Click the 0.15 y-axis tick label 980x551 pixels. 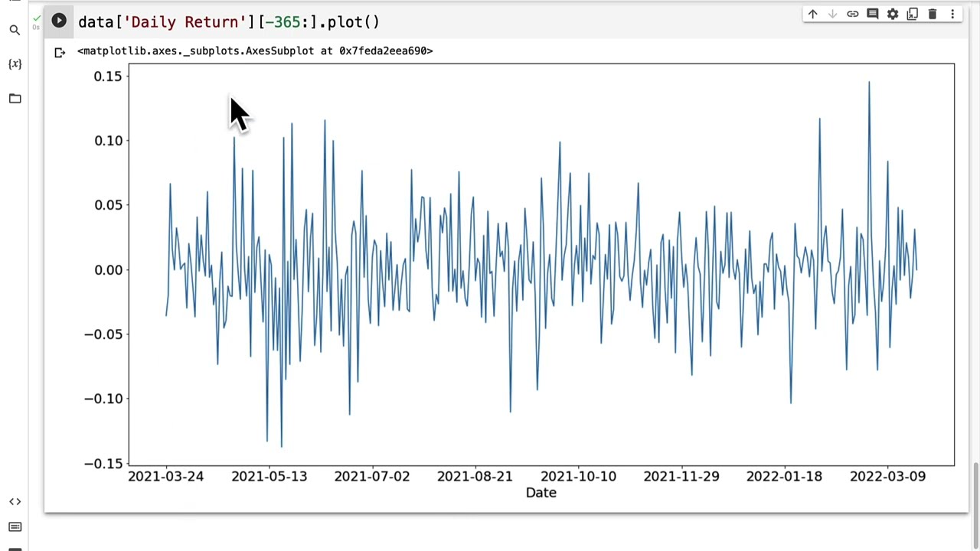click(107, 76)
